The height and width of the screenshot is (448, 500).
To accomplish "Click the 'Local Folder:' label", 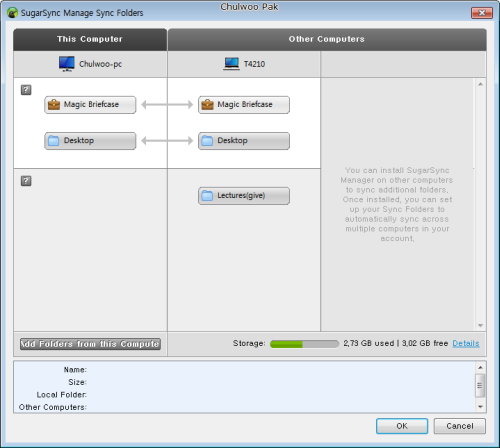I will tap(62, 395).
